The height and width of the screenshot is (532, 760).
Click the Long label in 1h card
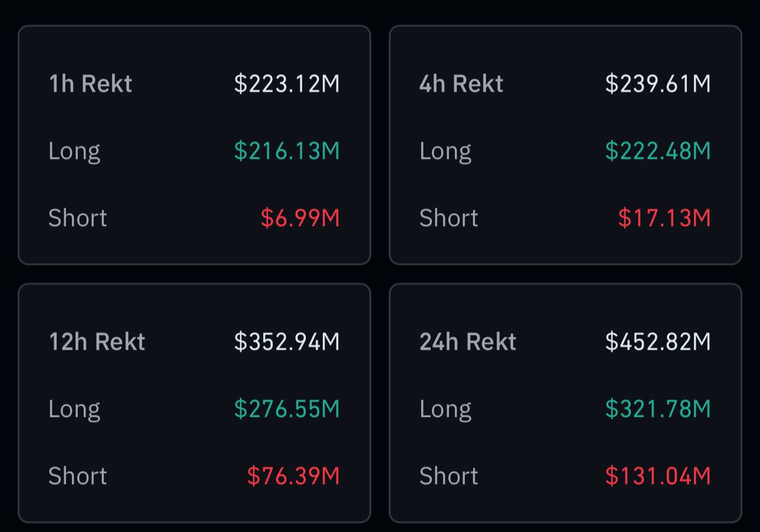click(x=74, y=152)
